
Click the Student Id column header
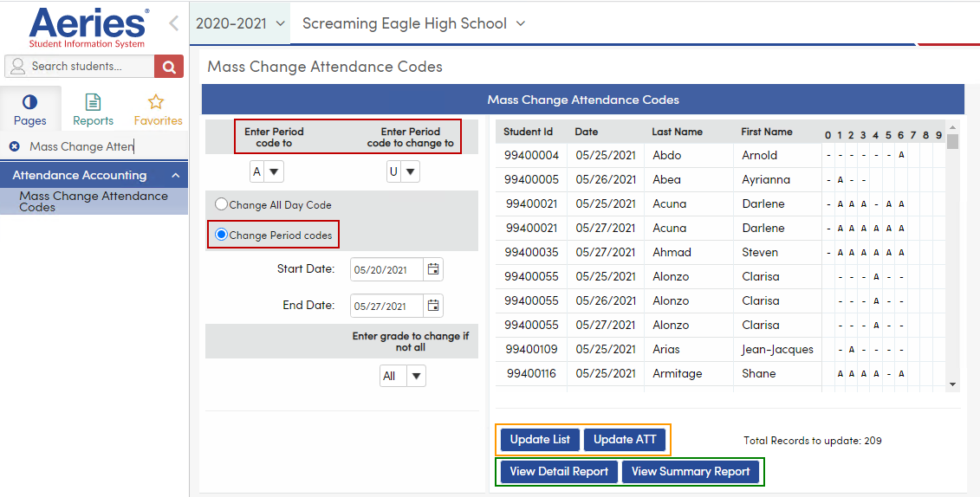528,132
